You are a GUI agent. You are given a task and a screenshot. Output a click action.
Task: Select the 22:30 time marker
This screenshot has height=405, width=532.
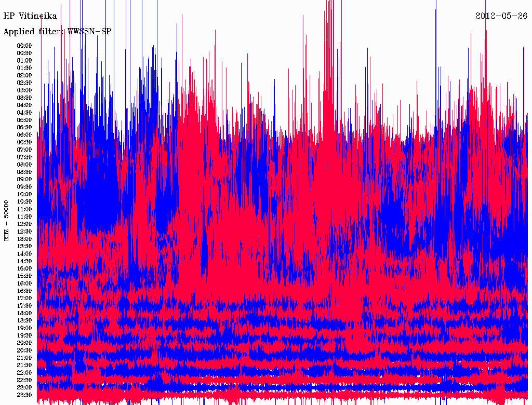24,380
